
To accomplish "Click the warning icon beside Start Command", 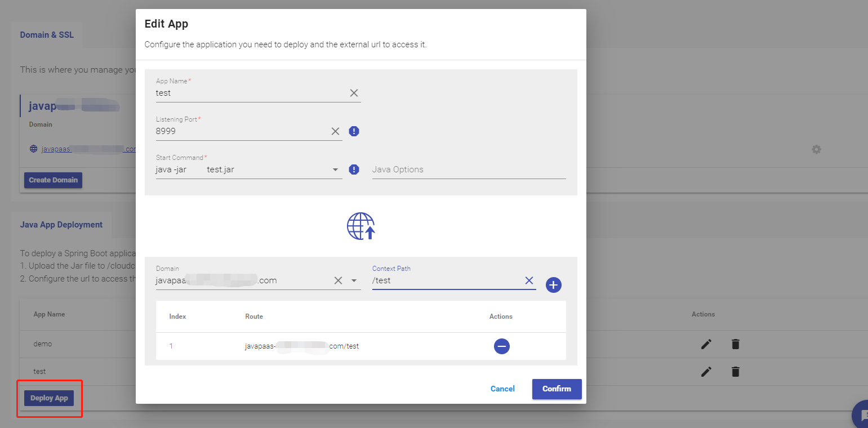I will click(x=354, y=170).
